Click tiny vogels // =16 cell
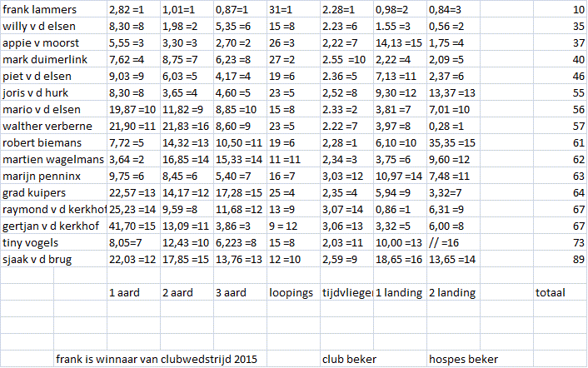This screenshot has height=368, width=588. click(x=453, y=242)
